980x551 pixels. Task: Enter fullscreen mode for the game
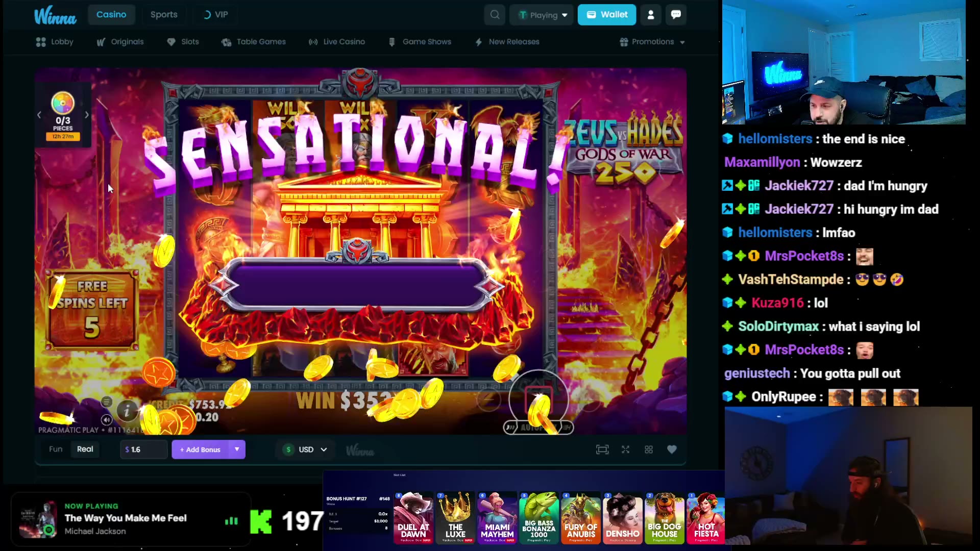625,449
